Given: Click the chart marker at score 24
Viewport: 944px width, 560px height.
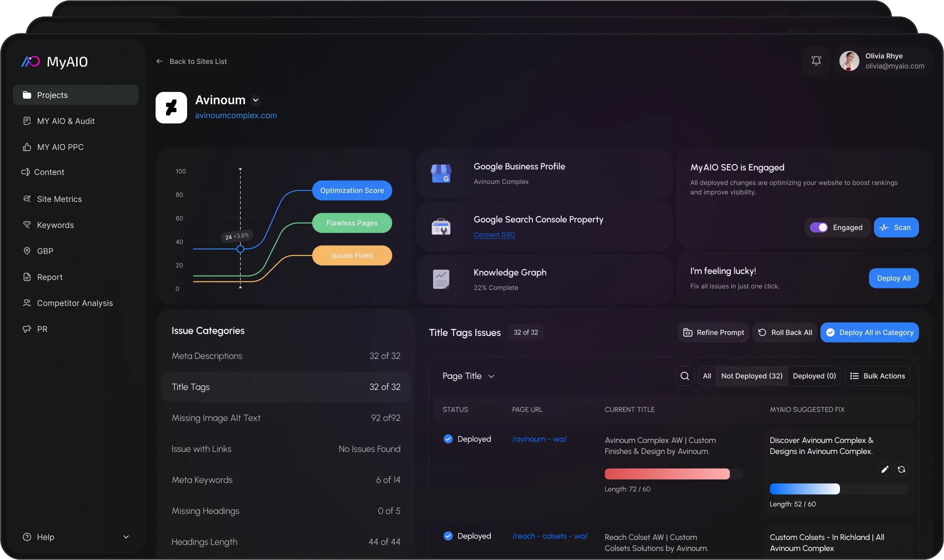Looking at the screenshot, I should click(240, 248).
